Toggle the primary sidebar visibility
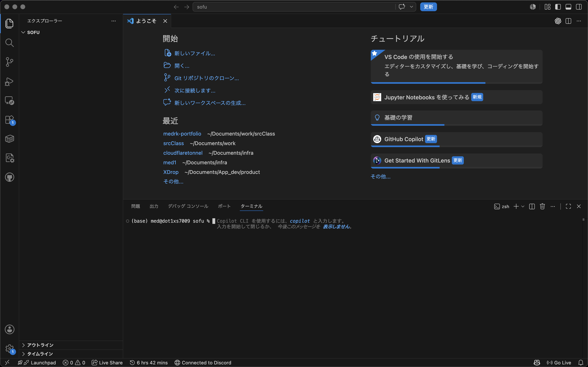The height and width of the screenshot is (367, 588). point(558,7)
